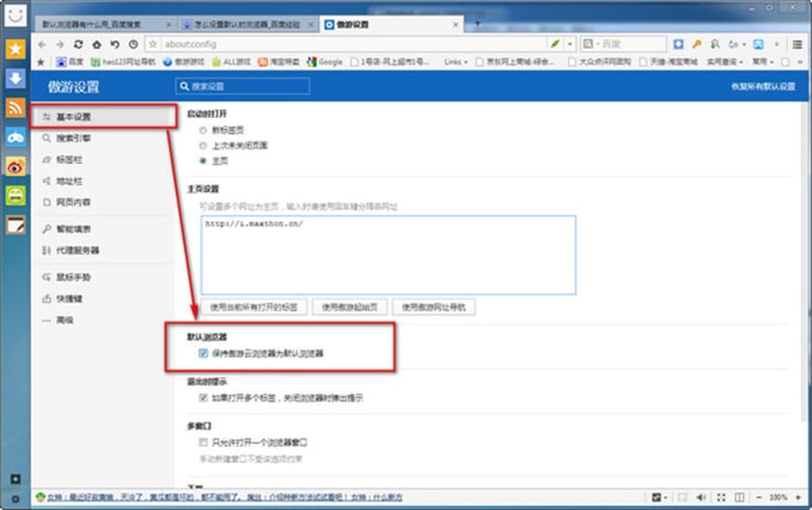Image resolution: width=812 pixels, height=510 pixels.
Task: Click the Maxthon smiley avatar icon
Action: (x=16, y=15)
